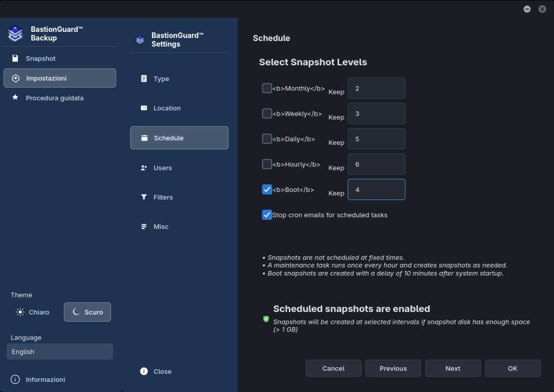Click the Procedura guidata star icon
The image size is (554, 392).
click(x=15, y=97)
